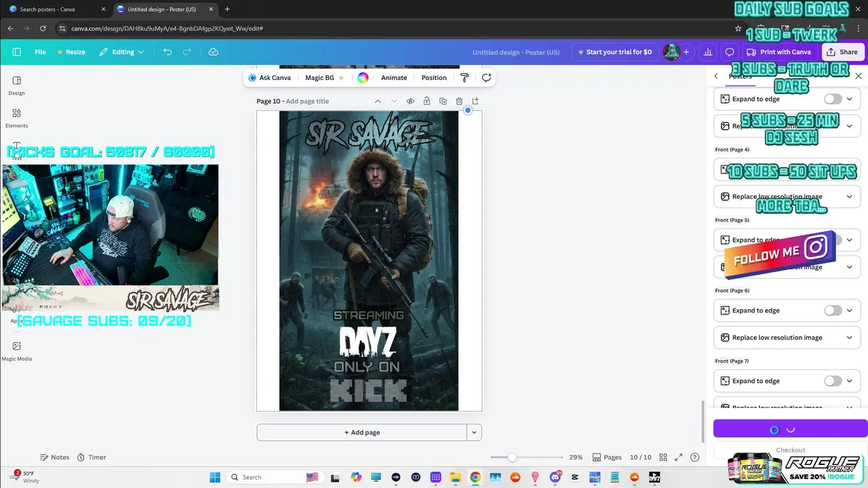The width and height of the screenshot is (868, 488).
Task: Open the Elements side panel
Action: click(x=17, y=118)
